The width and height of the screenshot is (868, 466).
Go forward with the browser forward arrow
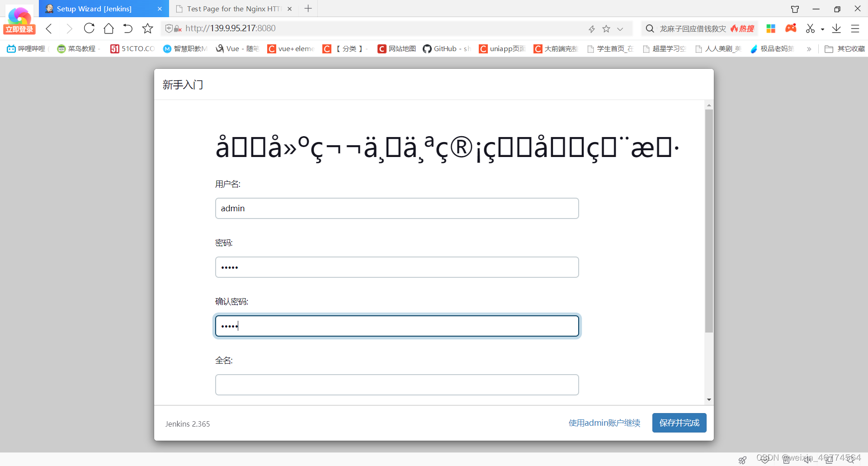coord(69,29)
